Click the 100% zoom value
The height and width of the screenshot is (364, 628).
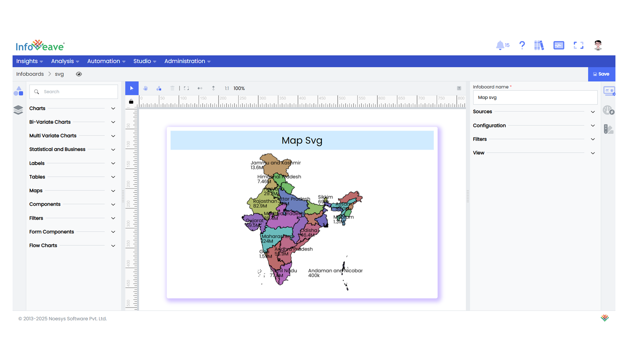point(239,88)
